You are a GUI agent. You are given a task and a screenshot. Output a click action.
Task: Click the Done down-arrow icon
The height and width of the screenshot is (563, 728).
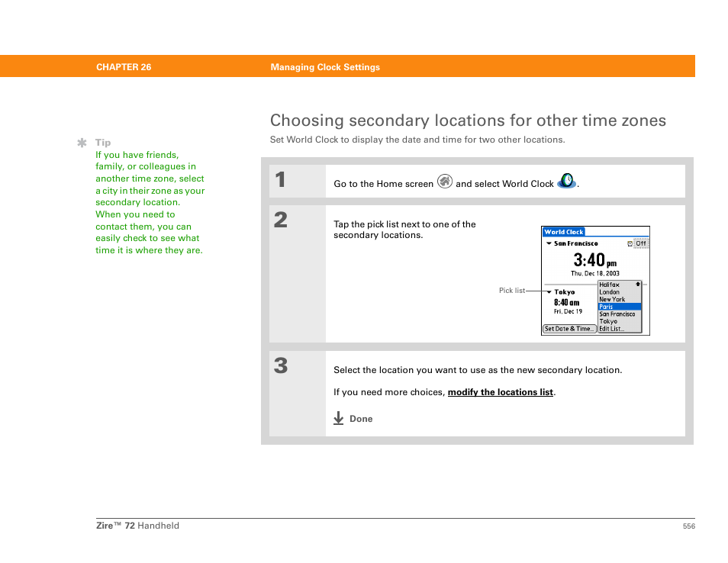[339, 418]
